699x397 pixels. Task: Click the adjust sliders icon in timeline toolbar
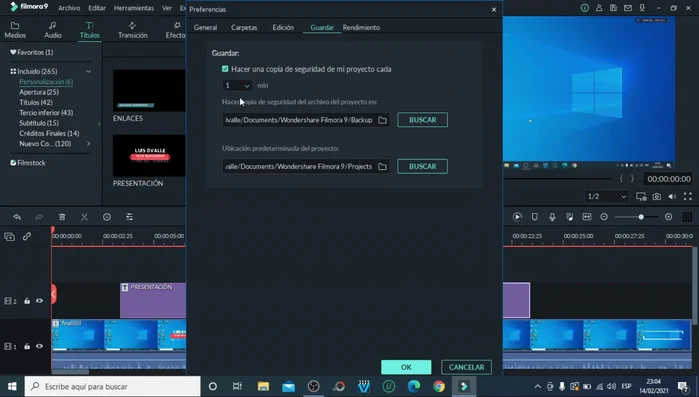129,217
